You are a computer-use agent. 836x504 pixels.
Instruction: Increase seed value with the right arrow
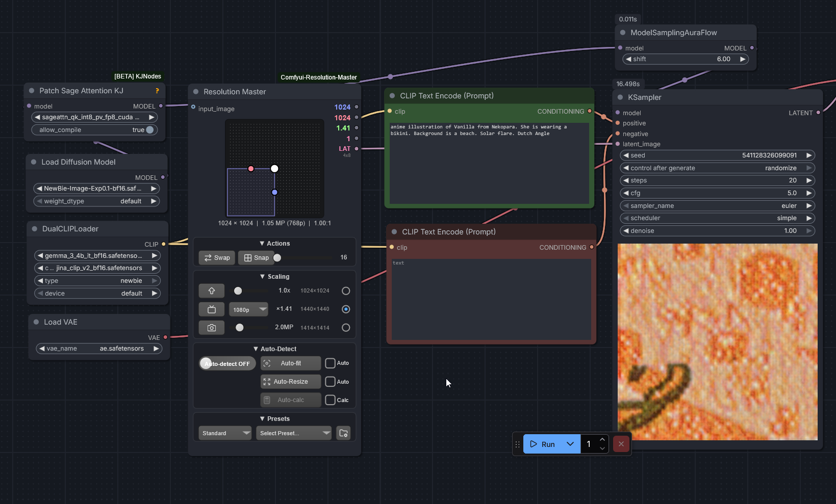coord(809,155)
